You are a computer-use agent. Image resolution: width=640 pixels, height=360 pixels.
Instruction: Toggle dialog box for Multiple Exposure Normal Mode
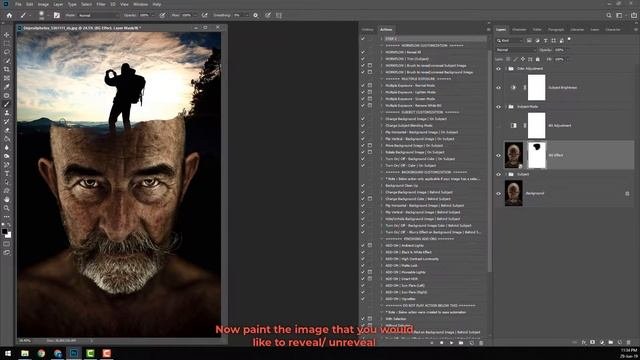click(x=370, y=85)
